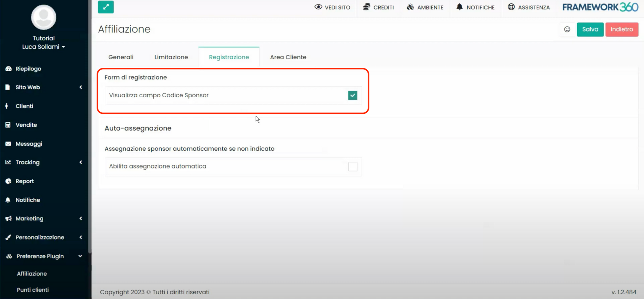Click the Affiliazione page title
This screenshot has width=644, height=299.
click(x=124, y=29)
